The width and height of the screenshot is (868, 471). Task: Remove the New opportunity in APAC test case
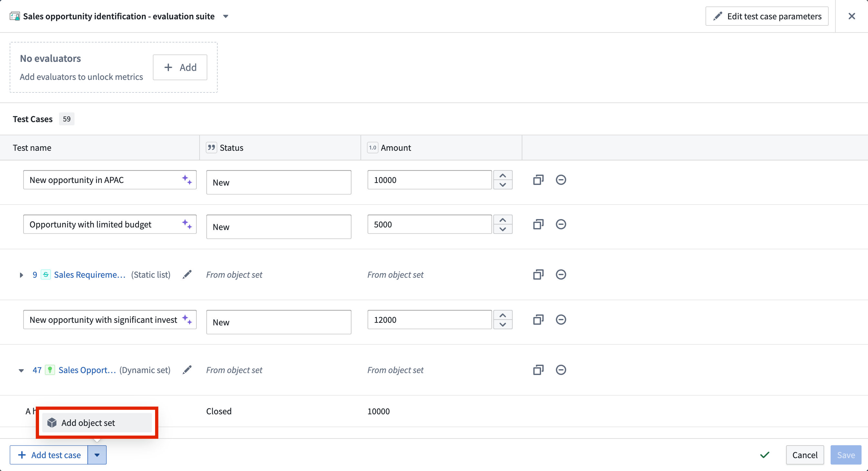[561, 180]
